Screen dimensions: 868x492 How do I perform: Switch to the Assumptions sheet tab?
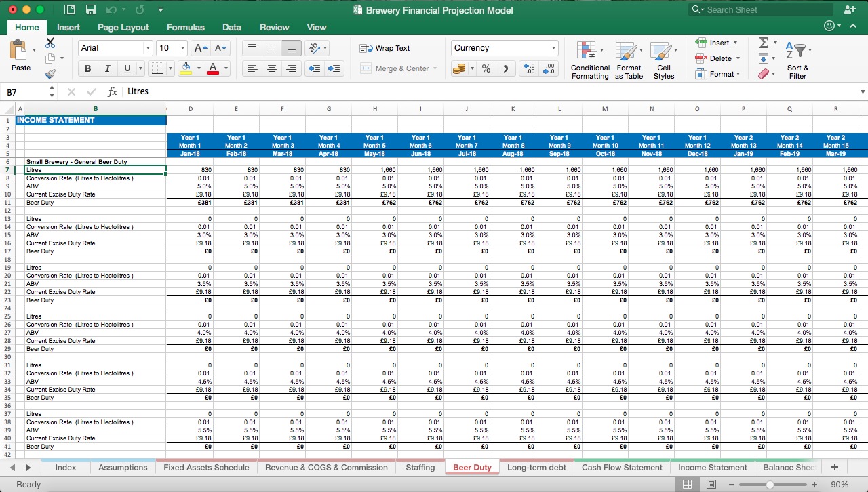click(123, 468)
